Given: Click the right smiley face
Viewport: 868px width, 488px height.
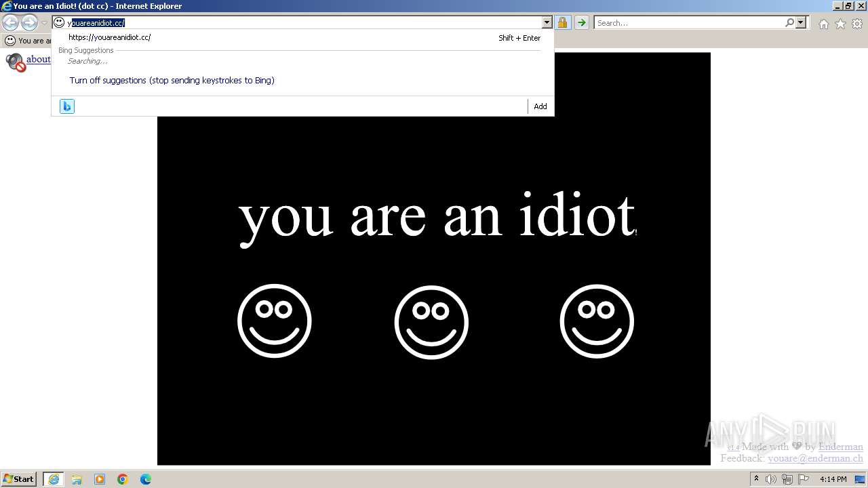Looking at the screenshot, I should click(597, 321).
